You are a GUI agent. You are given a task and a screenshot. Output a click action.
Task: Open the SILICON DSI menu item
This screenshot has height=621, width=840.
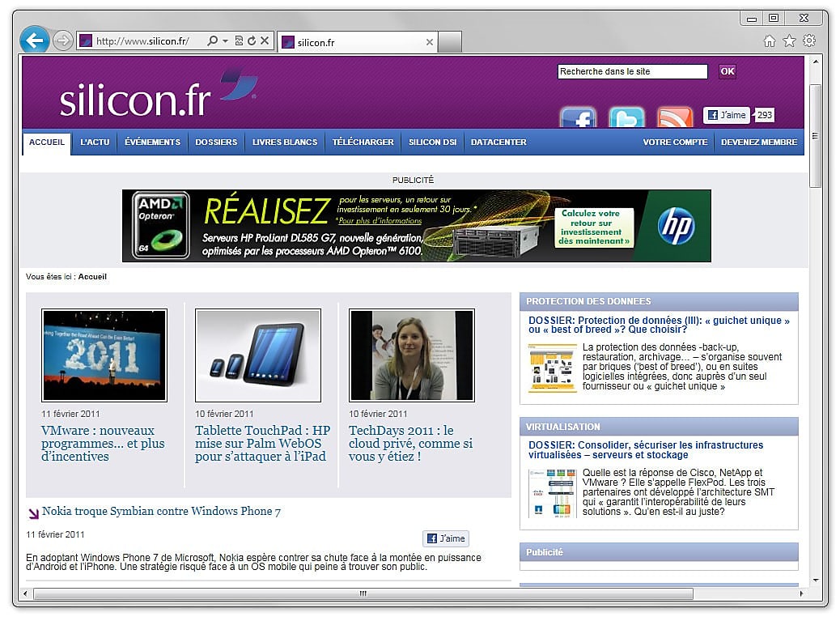click(432, 142)
